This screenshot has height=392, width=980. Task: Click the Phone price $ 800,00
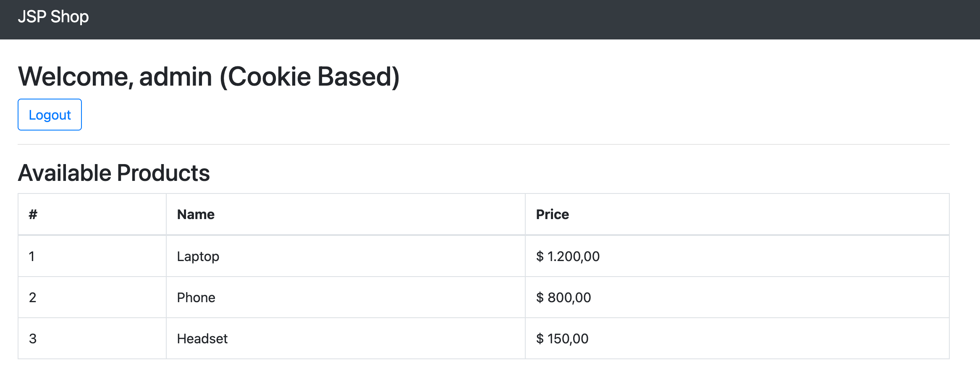point(563,298)
